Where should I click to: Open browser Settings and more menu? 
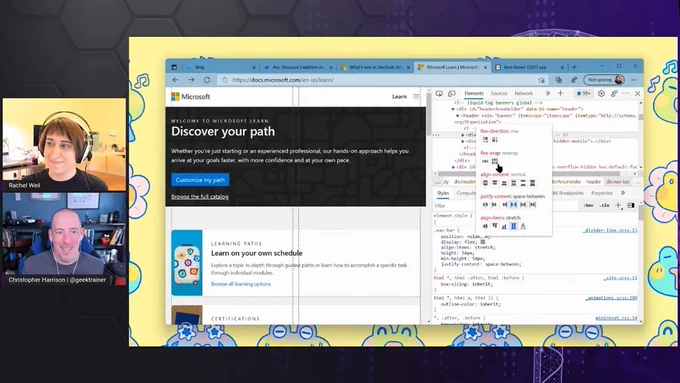tap(634, 80)
